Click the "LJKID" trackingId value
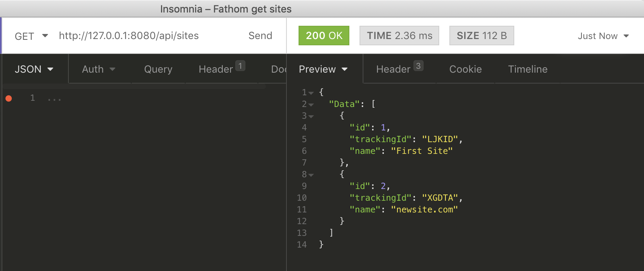Image resolution: width=644 pixels, height=271 pixels. pyautogui.click(x=440, y=139)
